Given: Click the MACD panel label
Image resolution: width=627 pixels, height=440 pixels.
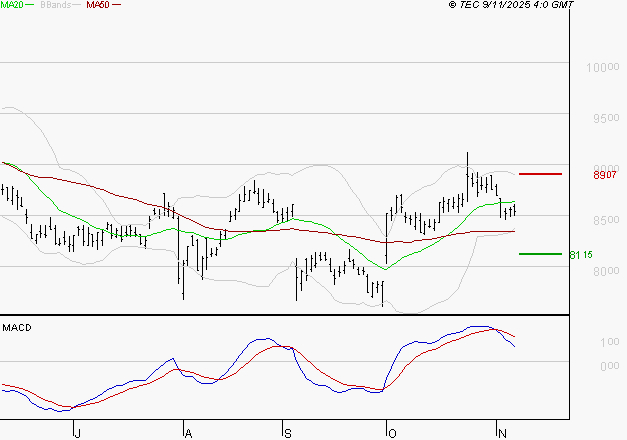Looking at the screenshot, I should [x=17, y=328].
